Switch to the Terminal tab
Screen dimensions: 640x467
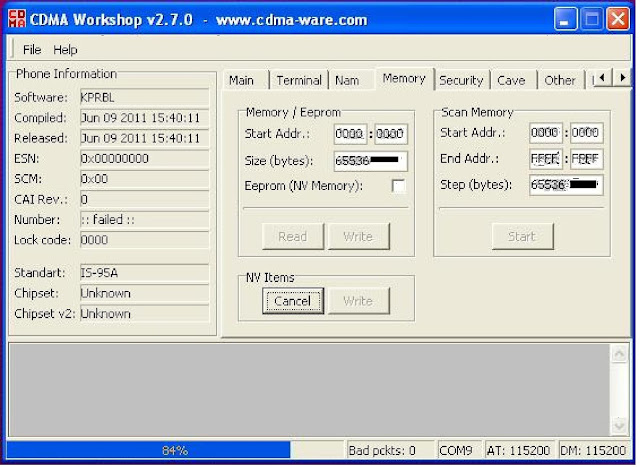pos(299,80)
